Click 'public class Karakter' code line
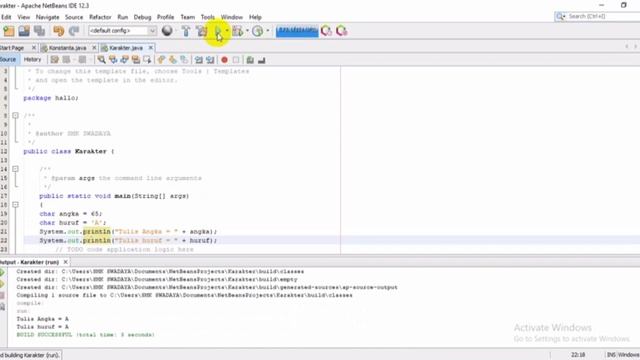This screenshot has width=640, height=360. point(68,151)
